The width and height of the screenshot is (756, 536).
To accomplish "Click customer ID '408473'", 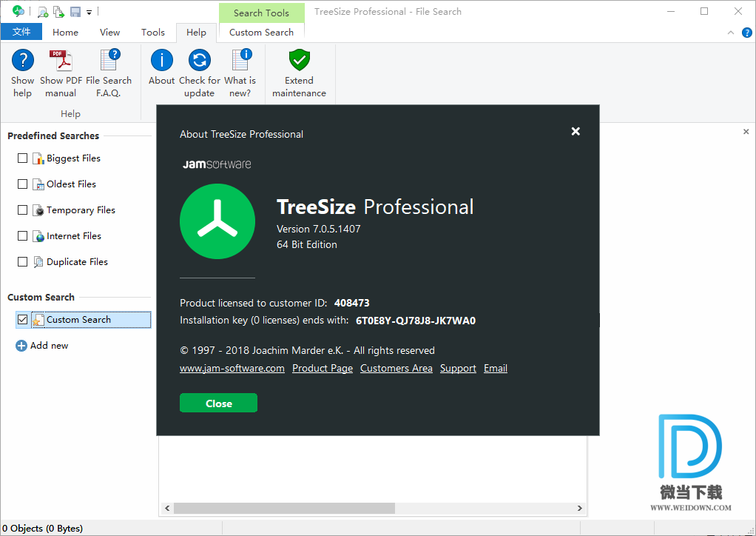I will click(x=352, y=303).
